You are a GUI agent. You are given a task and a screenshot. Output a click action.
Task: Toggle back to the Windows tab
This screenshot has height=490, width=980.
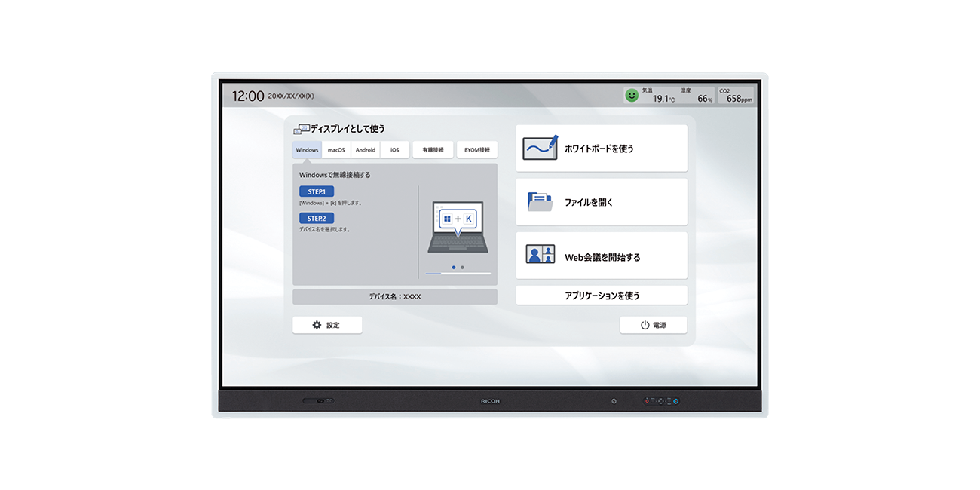coord(306,149)
